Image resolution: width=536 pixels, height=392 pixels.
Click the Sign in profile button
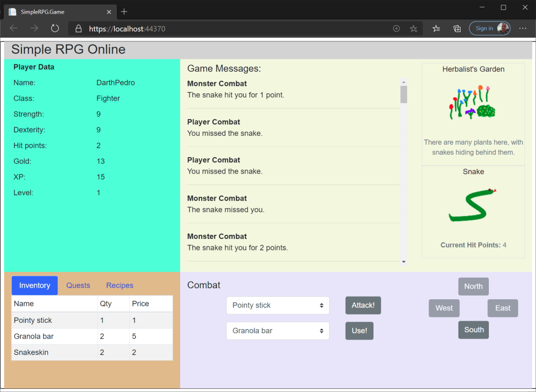coord(490,29)
